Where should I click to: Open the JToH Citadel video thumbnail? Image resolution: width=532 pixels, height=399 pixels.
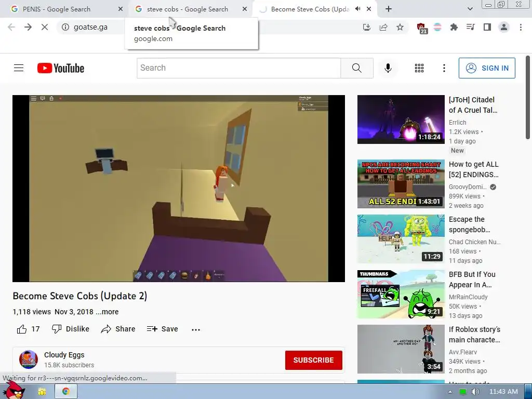point(401,119)
